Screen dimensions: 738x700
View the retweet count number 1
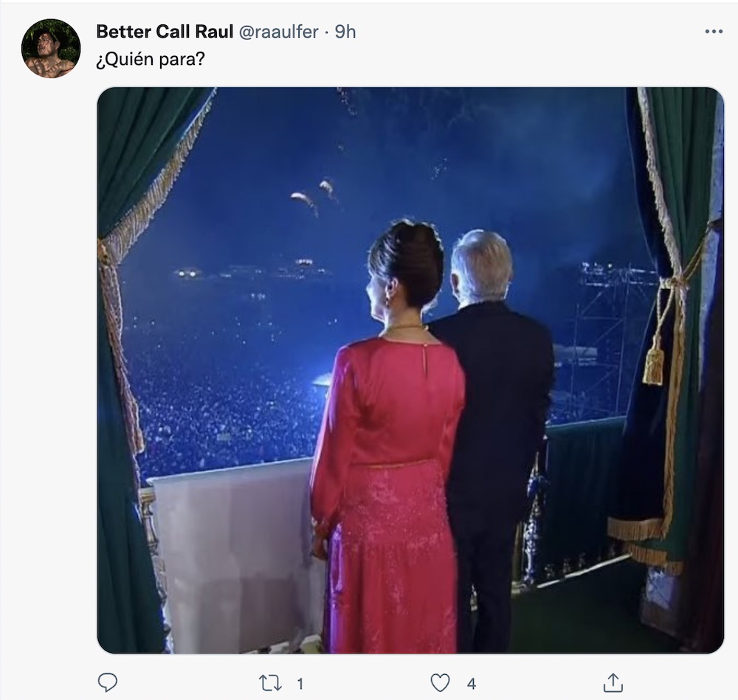click(300, 684)
